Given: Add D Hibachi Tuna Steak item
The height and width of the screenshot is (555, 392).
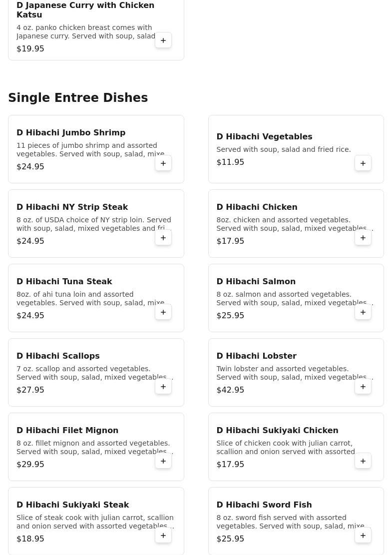Looking at the screenshot, I should 163,312.
